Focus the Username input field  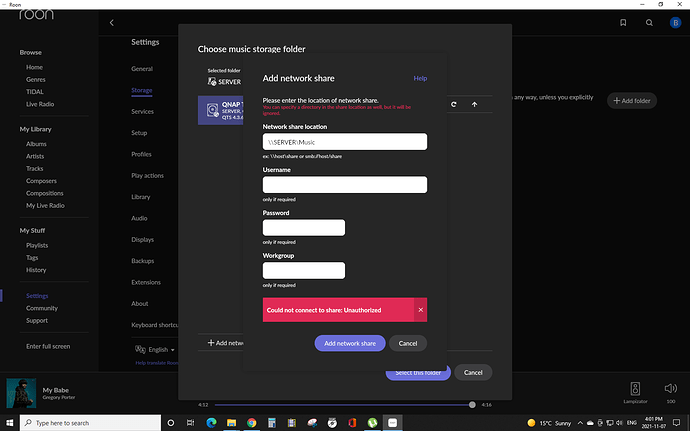(345, 184)
